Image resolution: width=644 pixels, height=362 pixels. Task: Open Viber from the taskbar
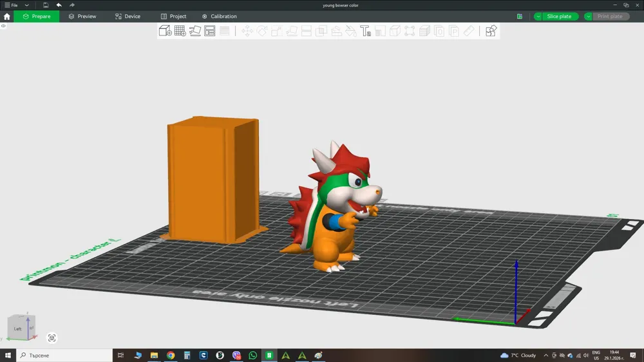click(236, 355)
